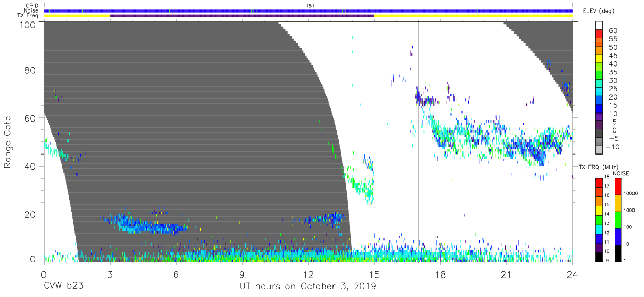Click NOISE legend label '1000'

[x=629, y=210]
